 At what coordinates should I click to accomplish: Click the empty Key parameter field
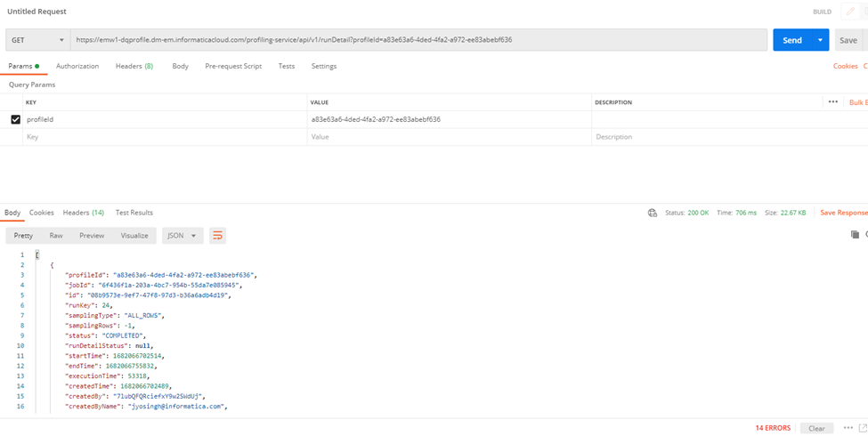[x=166, y=137]
